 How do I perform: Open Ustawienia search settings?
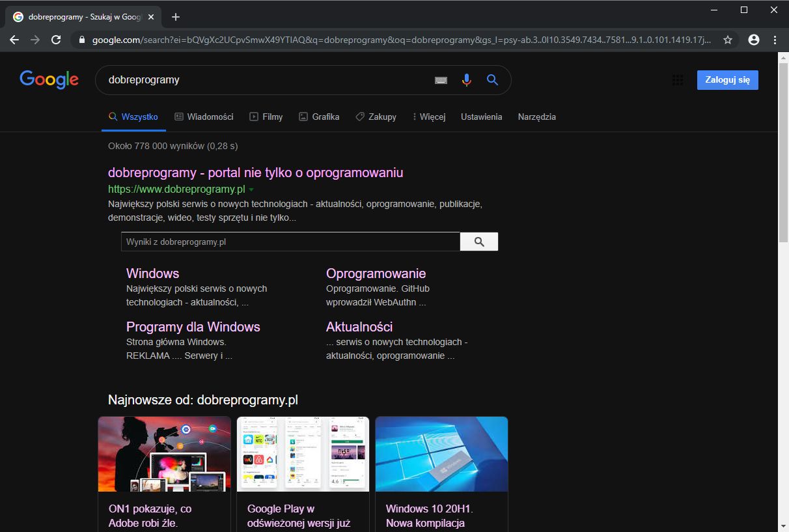pos(482,117)
